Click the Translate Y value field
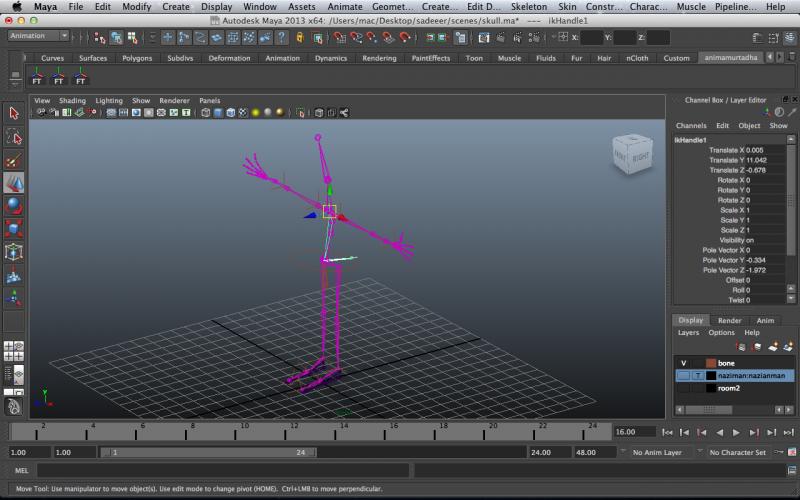800x500 pixels. [755, 160]
